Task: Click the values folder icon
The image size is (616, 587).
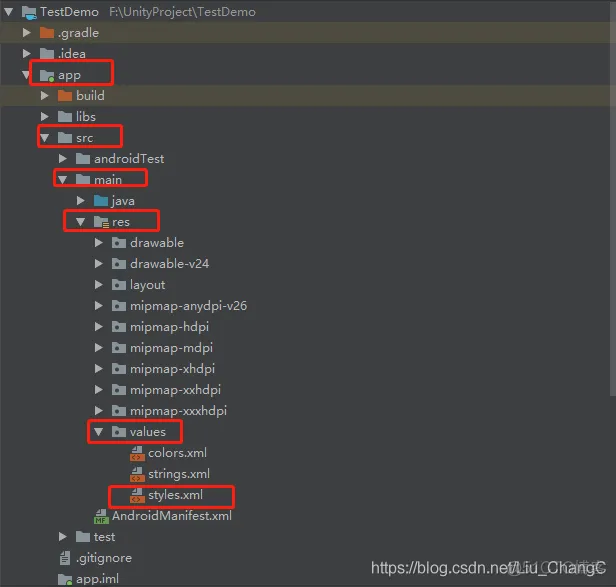Action: pos(119,431)
